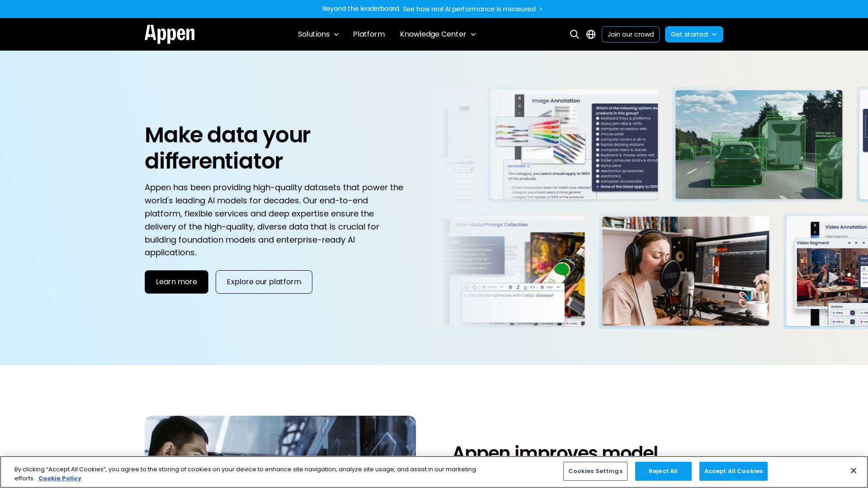Click the podcaster at microphone image
The height and width of the screenshot is (488, 868).
click(685, 271)
